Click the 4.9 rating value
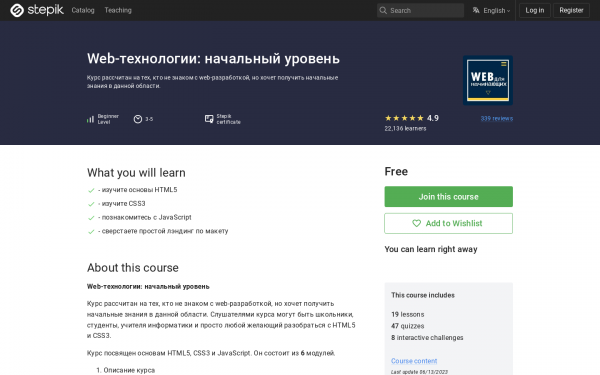The image size is (600, 375). pos(433,118)
